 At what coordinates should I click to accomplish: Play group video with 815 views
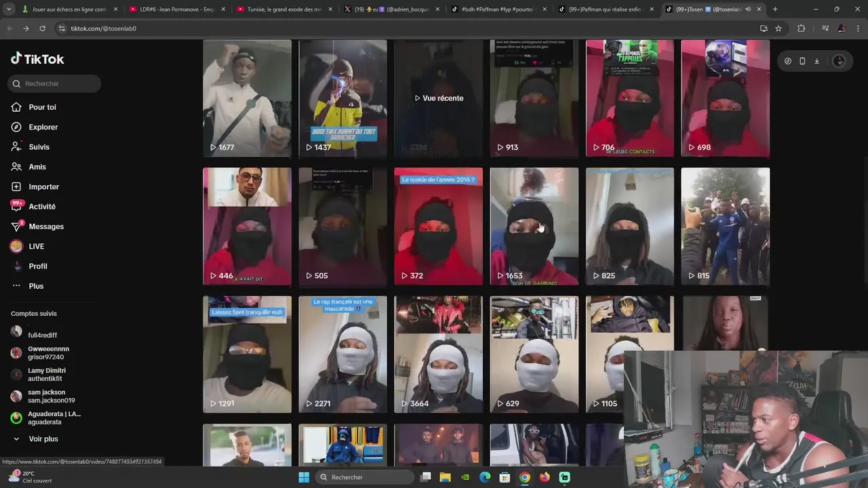[725, 226]
